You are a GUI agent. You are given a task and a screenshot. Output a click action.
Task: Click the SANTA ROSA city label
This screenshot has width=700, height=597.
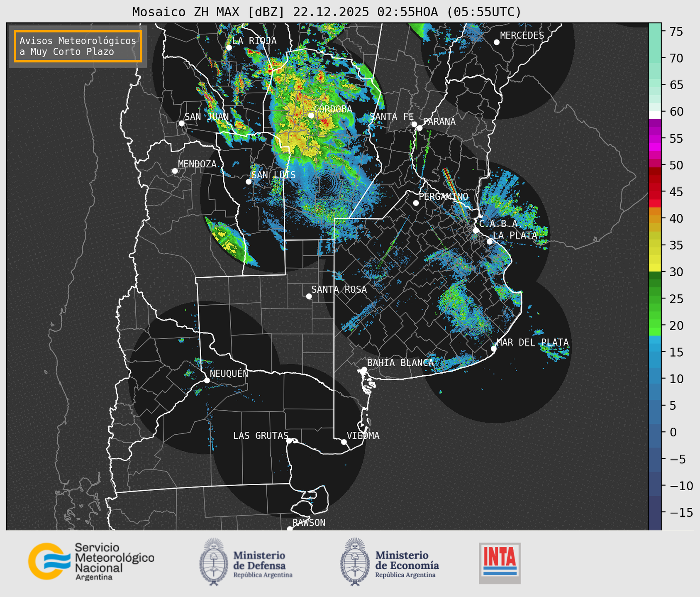[339, 289]
